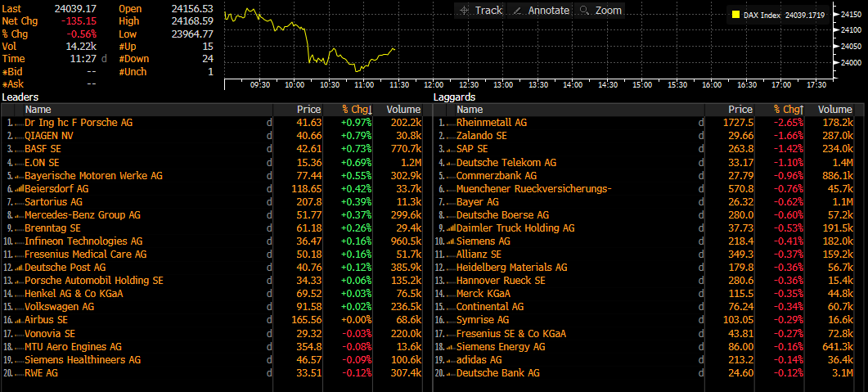This screenshot has width=868, height=392.
Task: Open the Laggards section label
Action: tap(455, 97)
